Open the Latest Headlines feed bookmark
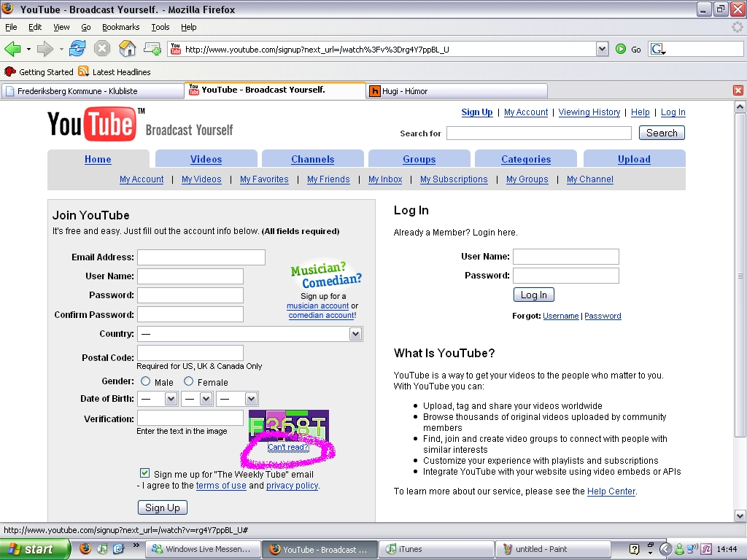Viewport: 747px width, 560px height. pyautogui.click(x=115, y=72)
